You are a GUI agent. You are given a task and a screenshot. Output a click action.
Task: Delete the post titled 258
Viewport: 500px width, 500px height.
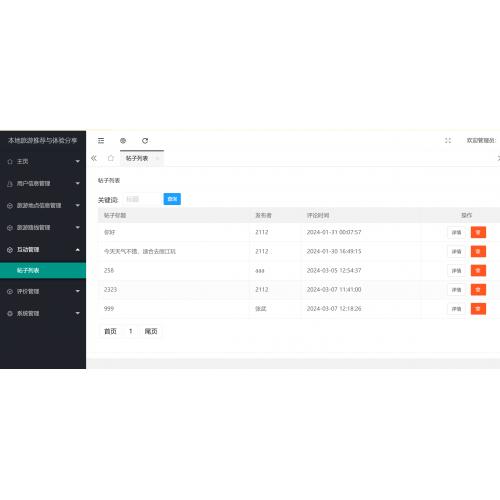pyautogui.click(x=478, y=270)
